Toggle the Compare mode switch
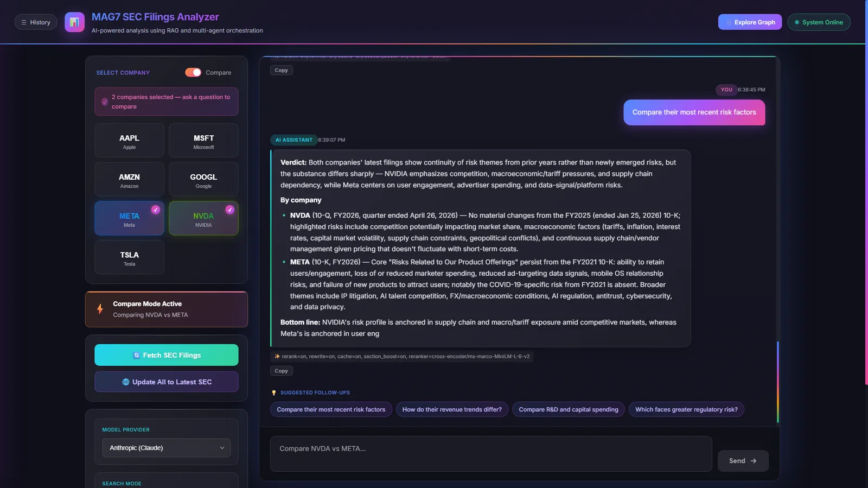This screenshot has width=868, height=488. pos(193,72)
